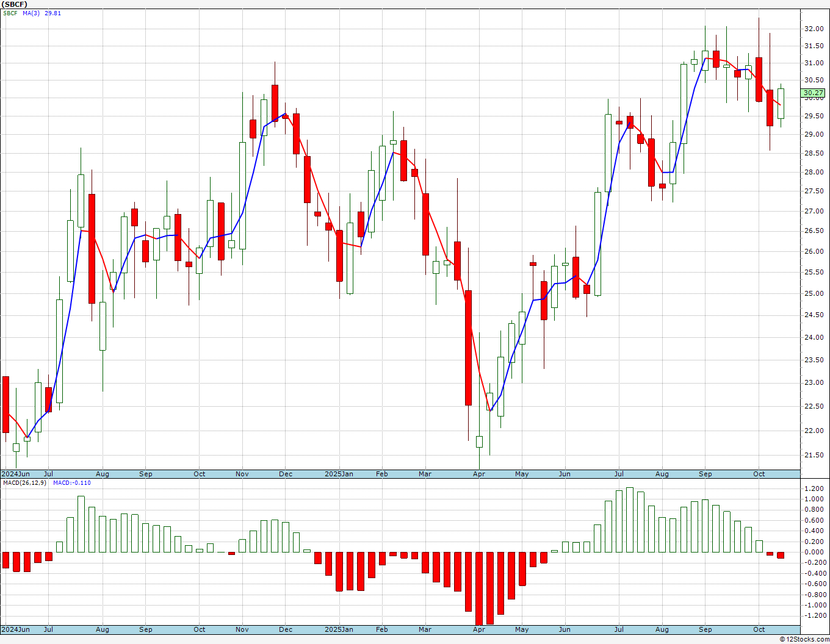This screenshot has width=830, height=644.
Task: Click the 23.00 price axis label
Action: tap(814, 382)
